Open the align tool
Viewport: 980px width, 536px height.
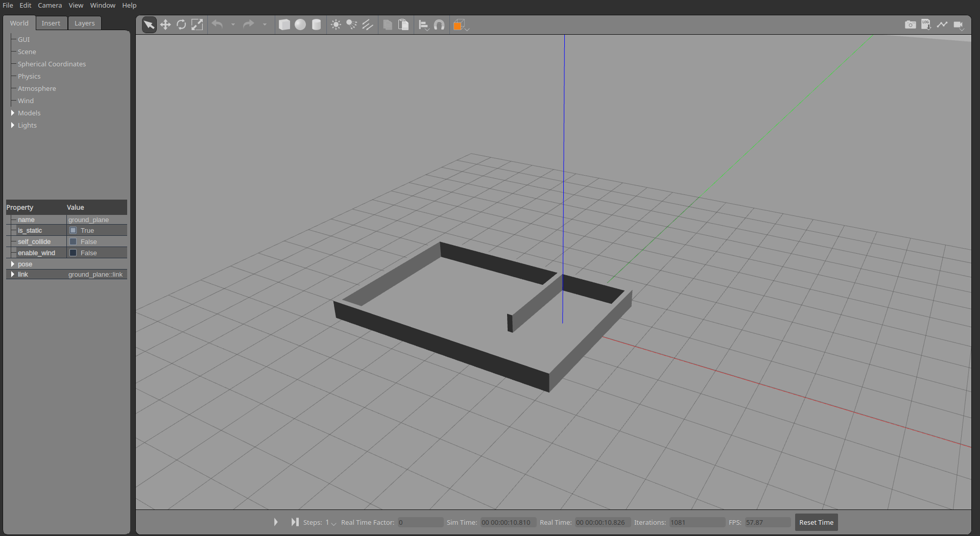[x=423, y=25]
